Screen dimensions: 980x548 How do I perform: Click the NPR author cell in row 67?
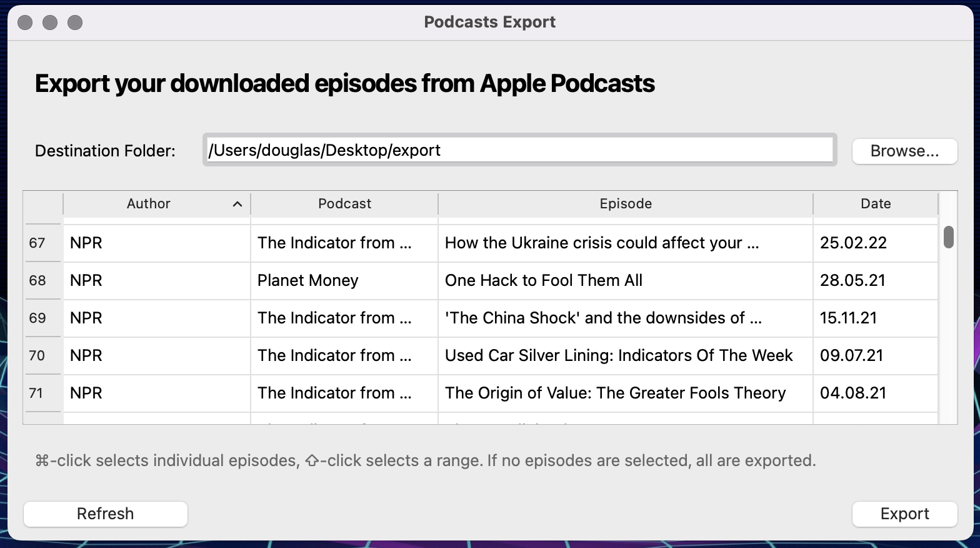point(157,243)
